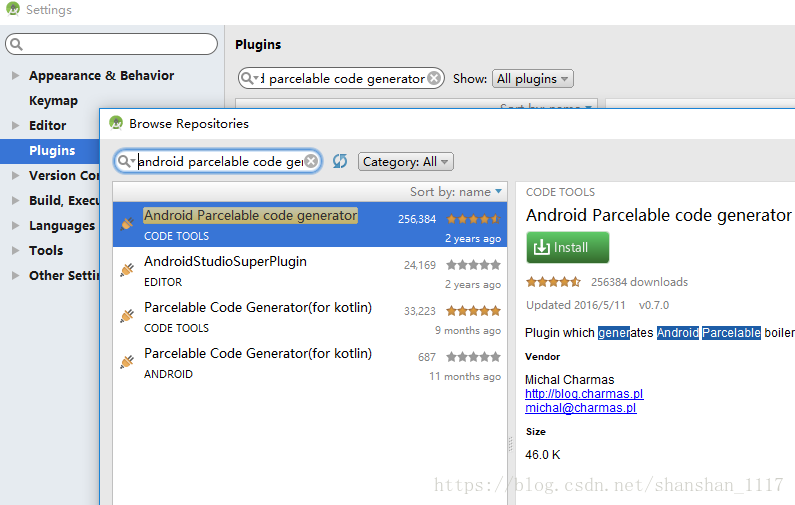The height and width of the screenshot is (505, 795).
Task: Click the plug icon of Android Parcelable code generator
Action: (x=127, y=224)
